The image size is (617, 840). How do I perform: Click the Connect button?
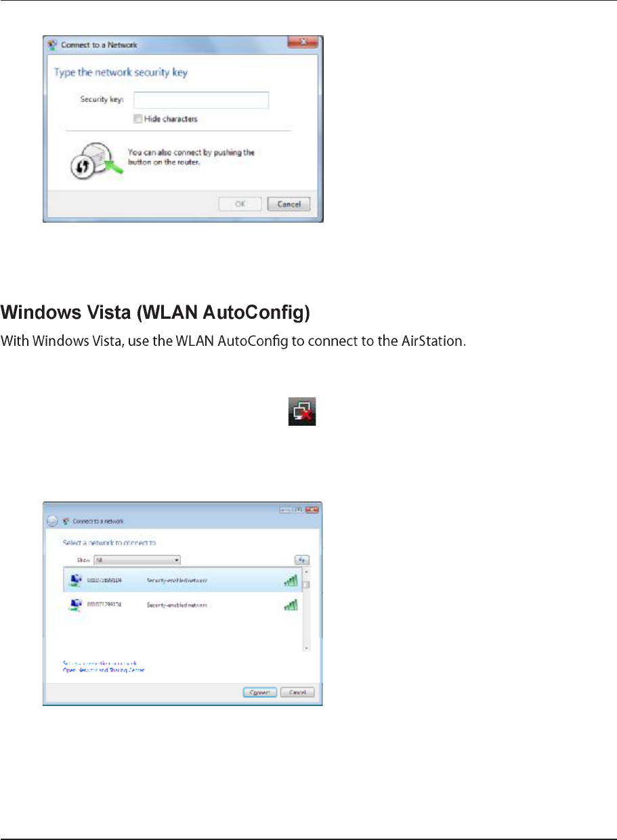260,692
